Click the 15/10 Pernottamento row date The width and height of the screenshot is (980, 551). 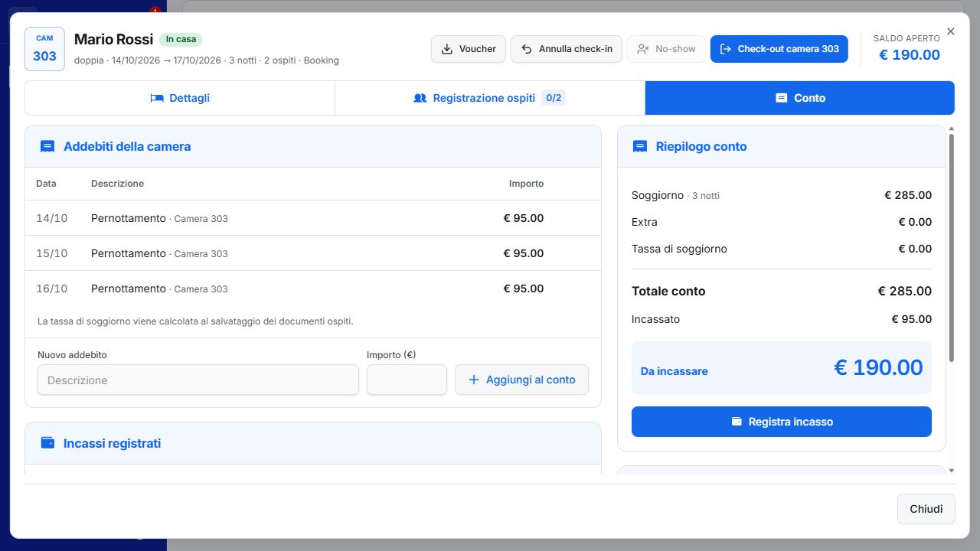[x=52, y=253]
